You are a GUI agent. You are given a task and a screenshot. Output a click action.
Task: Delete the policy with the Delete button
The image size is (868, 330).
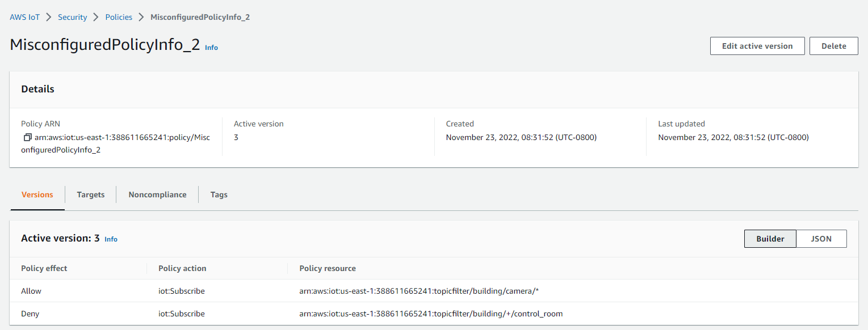(834, 46)
